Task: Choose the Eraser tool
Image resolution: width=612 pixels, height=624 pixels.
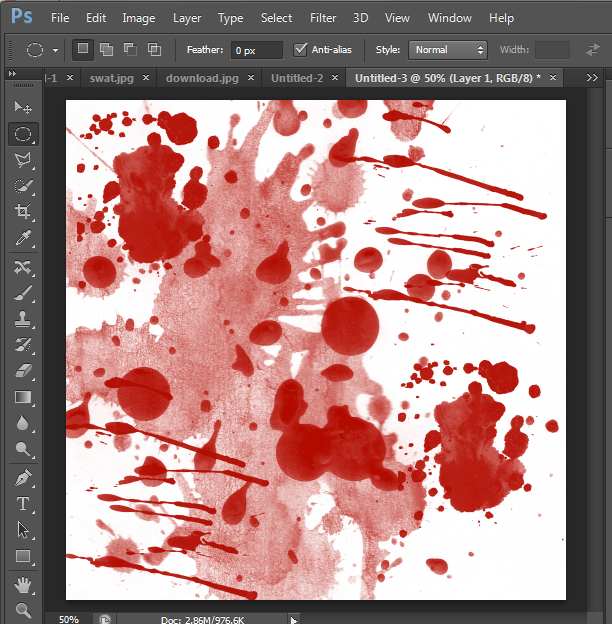Action: [x=22, y=371]
